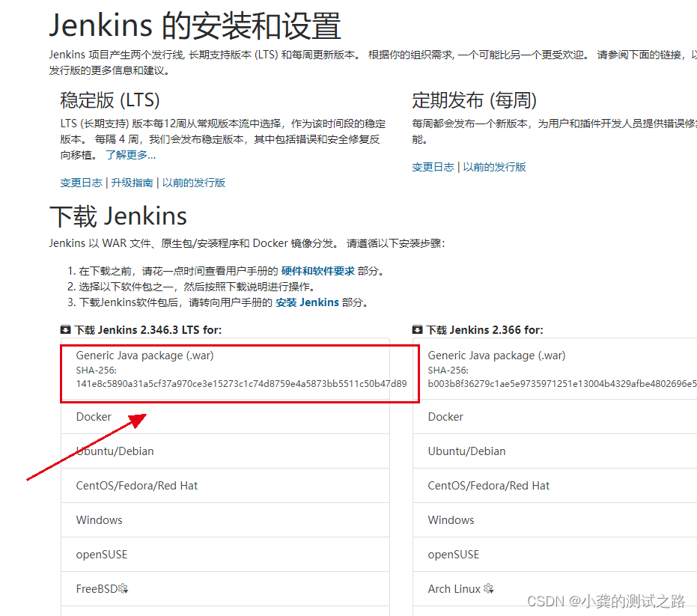The image size is (697, 616).
Task: Select Windows under weekly 2.366 downloads
Action: coord(555,520)
